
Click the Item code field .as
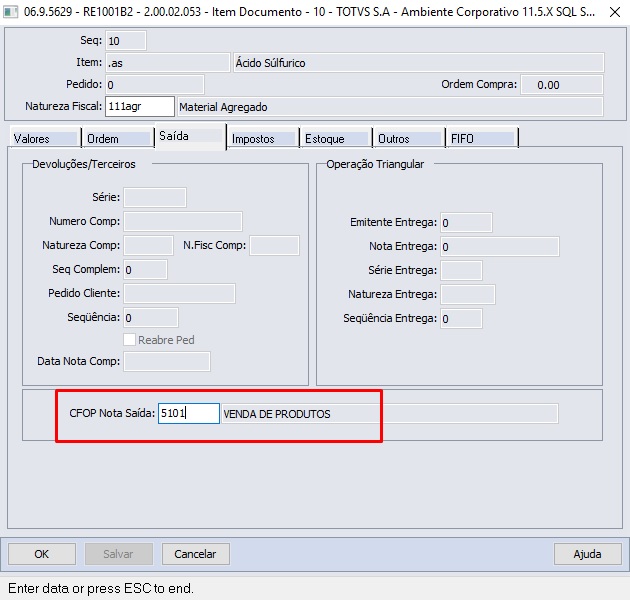point(168,63)
